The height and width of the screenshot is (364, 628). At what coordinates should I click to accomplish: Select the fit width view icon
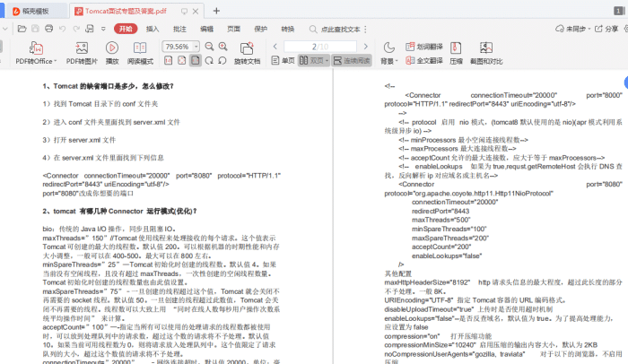[182, 60]
